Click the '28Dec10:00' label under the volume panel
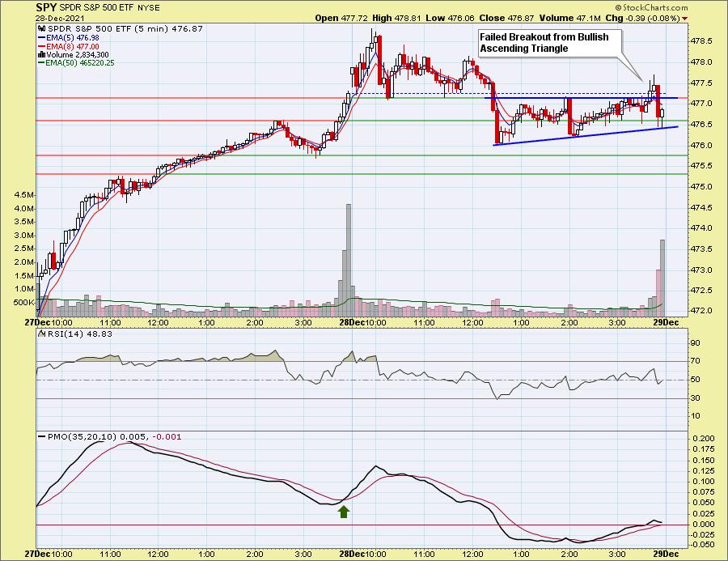 tap(362, 322)
